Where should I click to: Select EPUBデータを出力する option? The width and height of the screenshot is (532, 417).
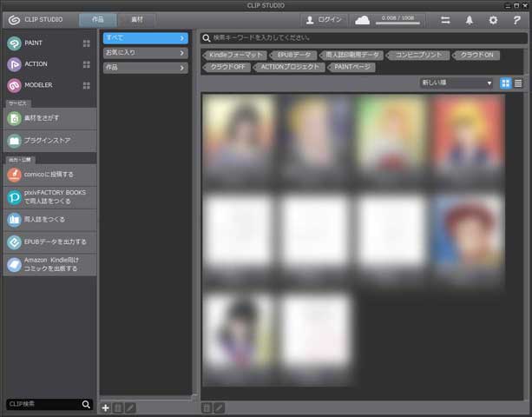click(x=49, y=242)
